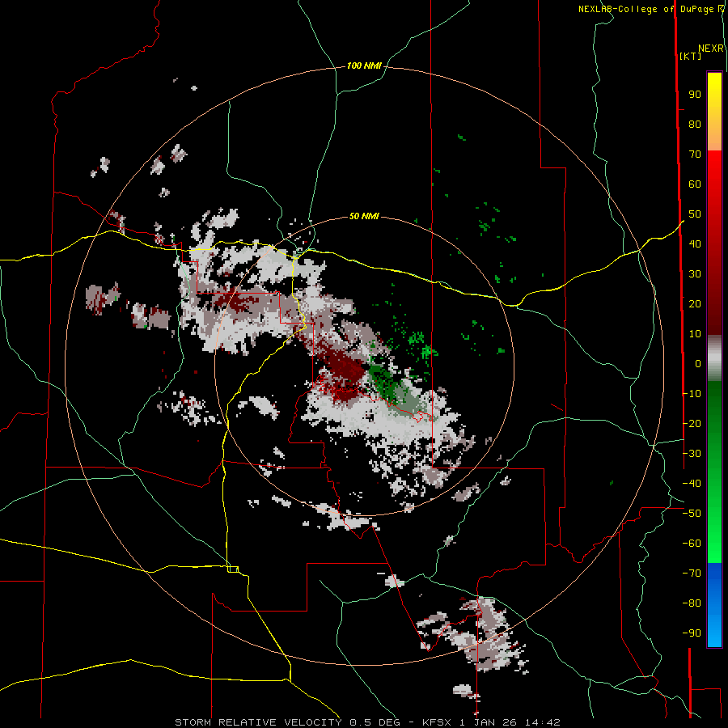The width and height of the screenshot is (728, 728).
Task: Click the "100 NMI" range ring label
Action: (364, 66)
